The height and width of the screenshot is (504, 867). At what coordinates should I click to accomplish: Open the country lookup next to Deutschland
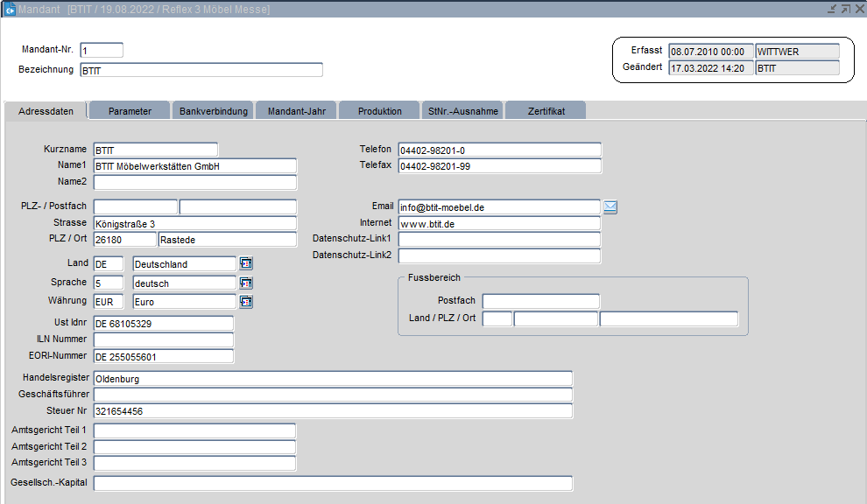[x=246, y=263]
